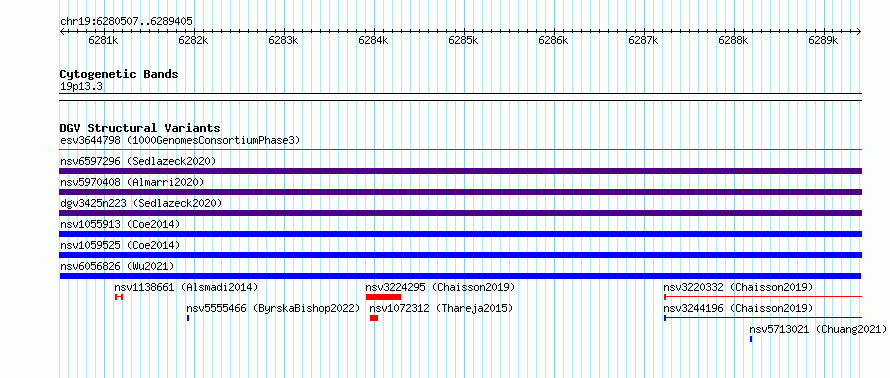Screen dimensions: 890x378
Task: Open variant nsv5970408 (Almarri2020) label
Action: tap(132, 182)
